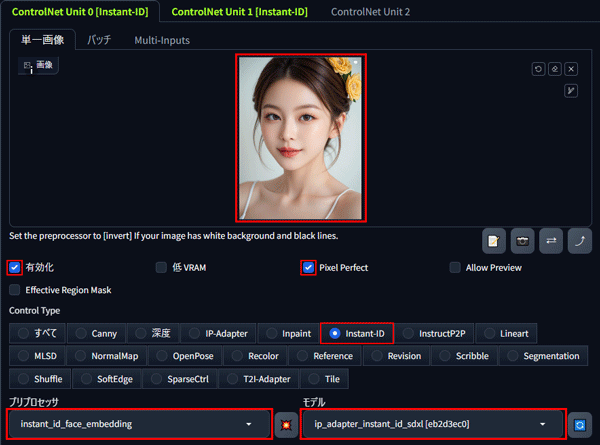
Task: Check the Effective Region Mask option
Action: point(15,290)
